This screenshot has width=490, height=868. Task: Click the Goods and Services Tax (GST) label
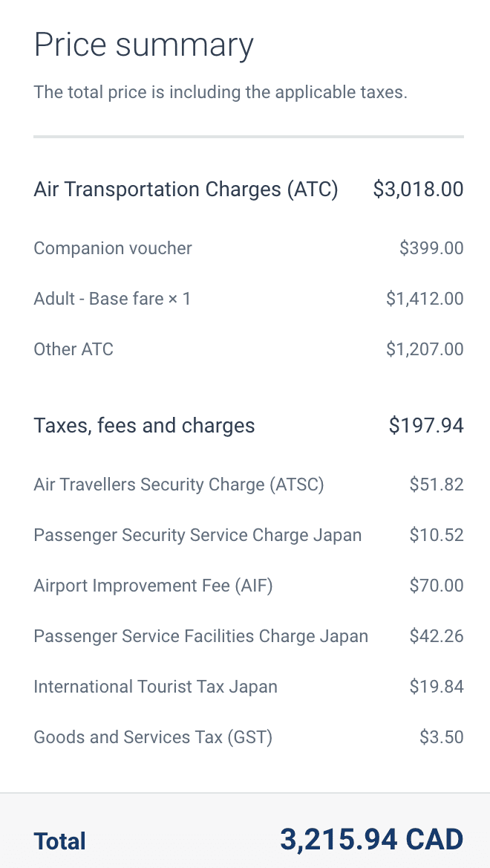click(x=153, y=737)
